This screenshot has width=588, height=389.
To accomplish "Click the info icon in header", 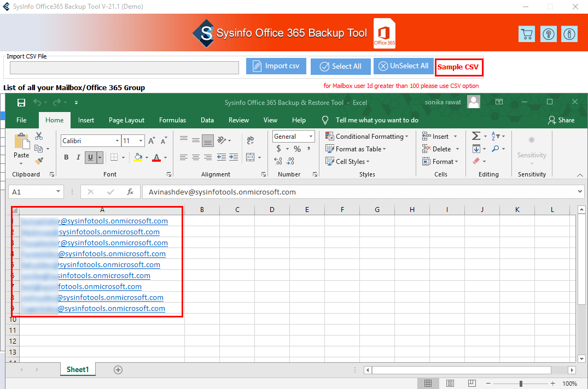I will coord(569,34).
